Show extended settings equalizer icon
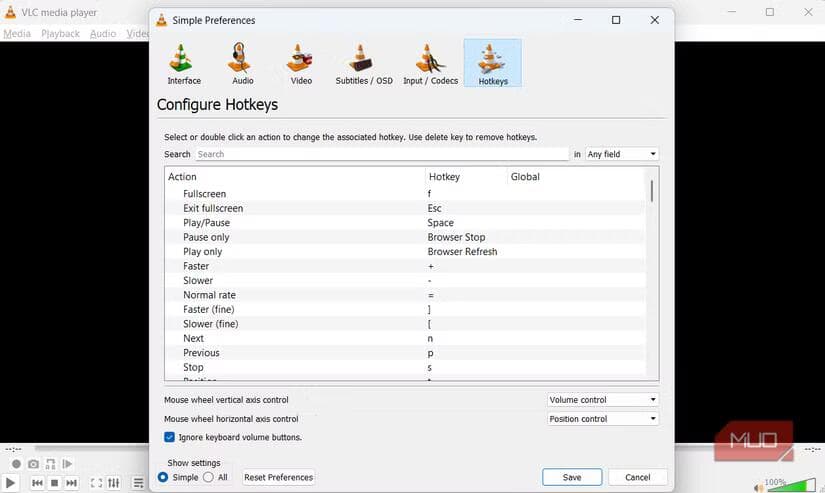The height and width of the screenshot is (493, 825). coord(114,482)
